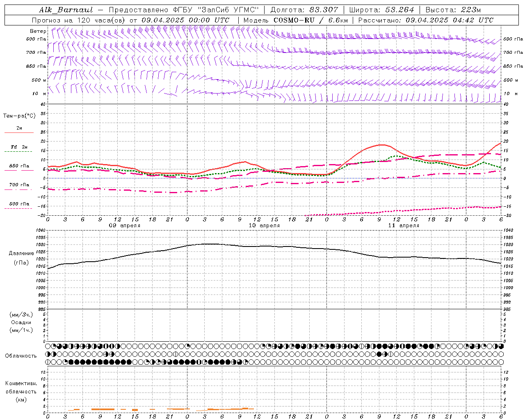Click 'Рассчитано: 09.04.2025 04:42 UTC' text

(x=426, y=20)
